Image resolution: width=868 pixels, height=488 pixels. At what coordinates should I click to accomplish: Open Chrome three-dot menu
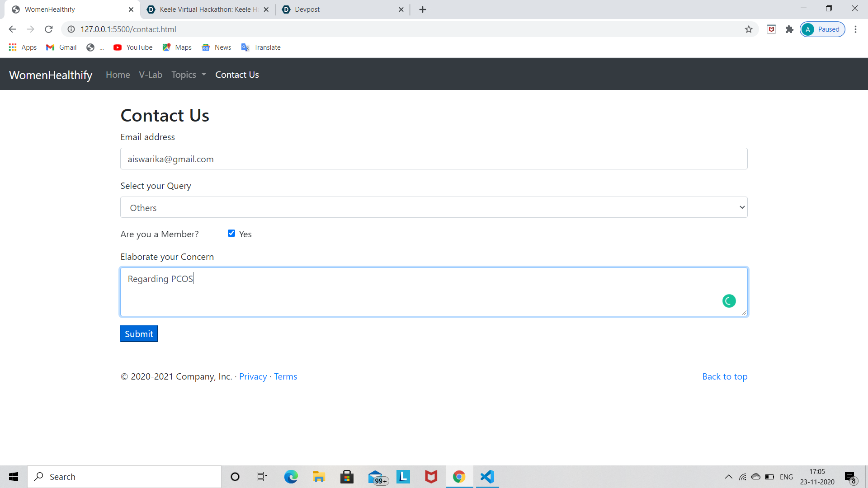(855, 29)
